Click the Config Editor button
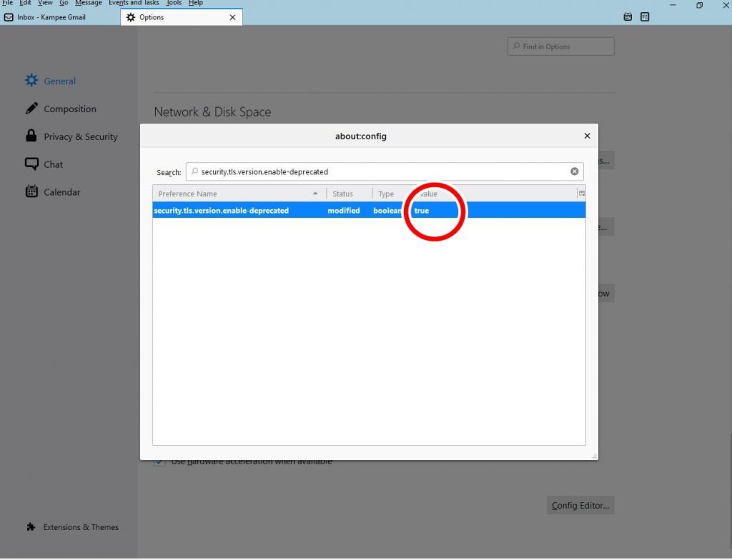732x560 pixels. pos(580,506)
